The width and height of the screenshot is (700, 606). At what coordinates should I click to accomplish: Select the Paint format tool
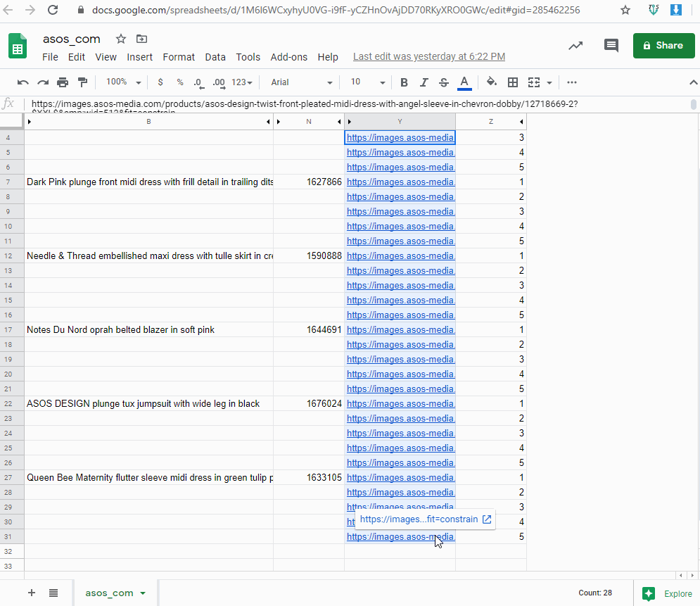tap(82, 82)
